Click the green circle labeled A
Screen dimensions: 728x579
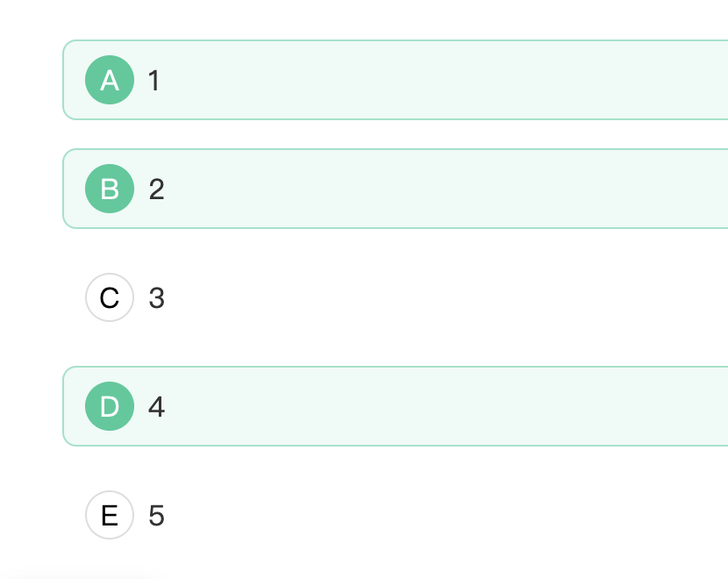(110, 80)
